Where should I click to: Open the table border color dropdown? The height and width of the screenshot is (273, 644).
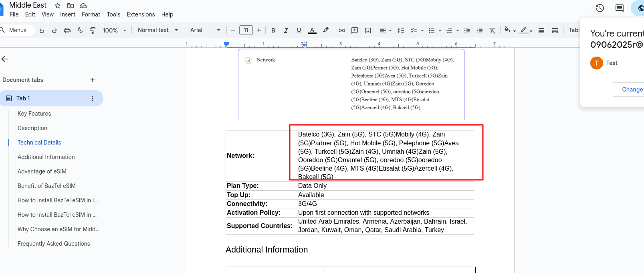(526, 31)
